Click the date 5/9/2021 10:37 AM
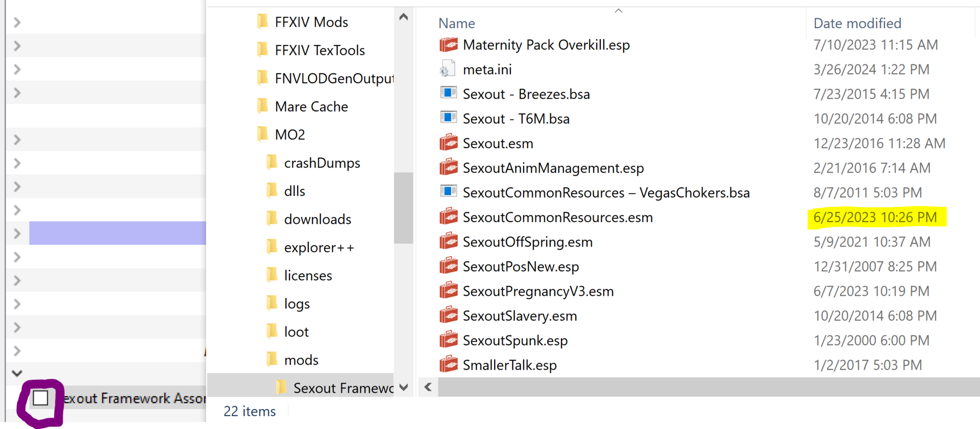 [x=872, y=242]
